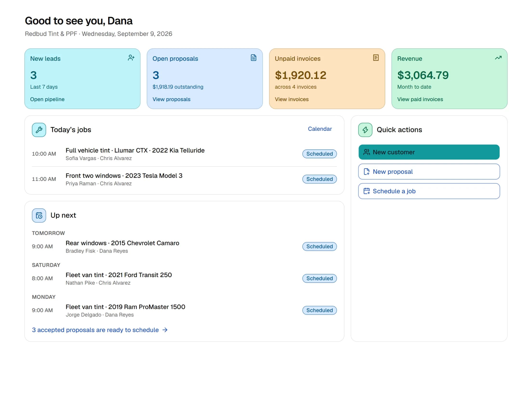
Task: Click the file-plus icon inside New proposal button
Action: pyautogui.click(x=366, y=172)
